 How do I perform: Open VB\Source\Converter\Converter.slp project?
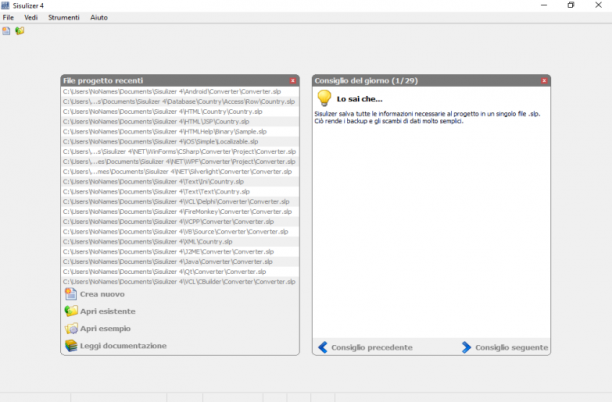(180, 232)
